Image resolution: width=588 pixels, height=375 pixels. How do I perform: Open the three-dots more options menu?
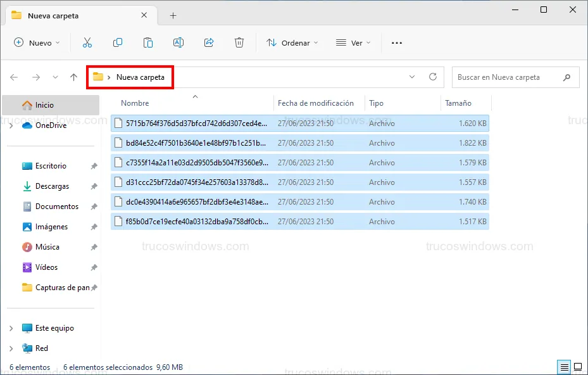click(397, 43)
